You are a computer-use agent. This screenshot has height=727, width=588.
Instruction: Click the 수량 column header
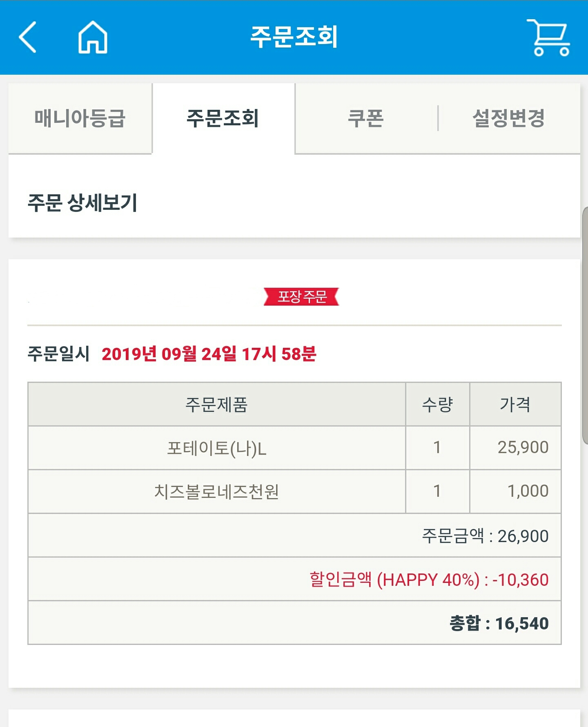tap(437, 405)
